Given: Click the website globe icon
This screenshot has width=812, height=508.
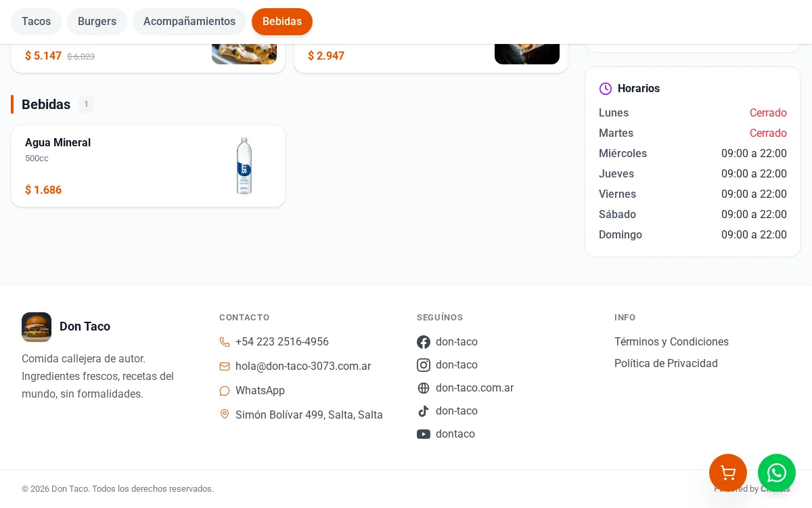Looking at the screenshot, I should tap(424, 388).
